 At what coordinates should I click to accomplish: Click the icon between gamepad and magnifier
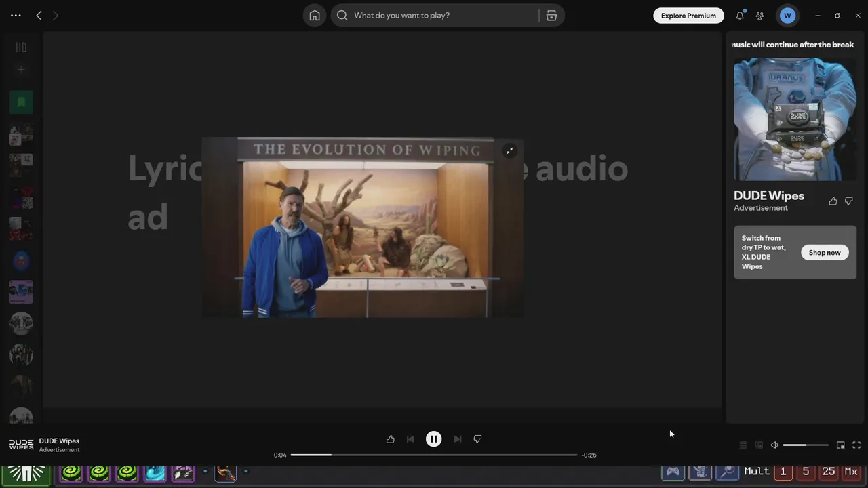point(700,472)
